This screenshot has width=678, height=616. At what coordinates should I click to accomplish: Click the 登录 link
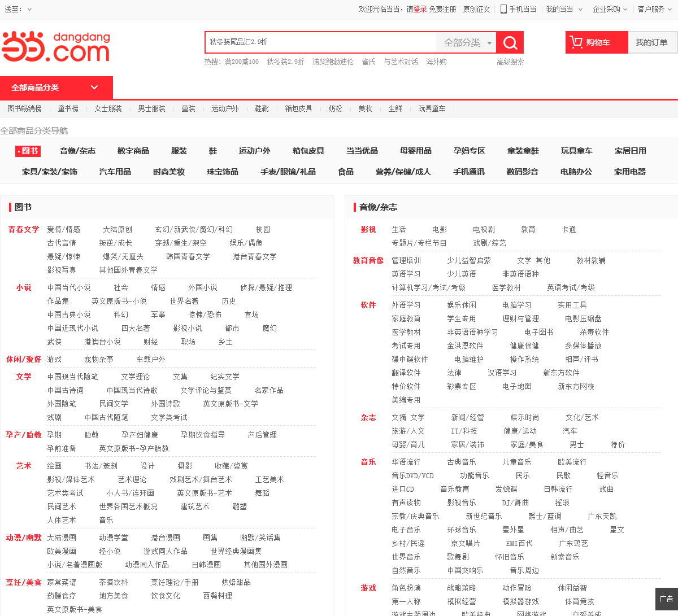click(x=420, y=9)
